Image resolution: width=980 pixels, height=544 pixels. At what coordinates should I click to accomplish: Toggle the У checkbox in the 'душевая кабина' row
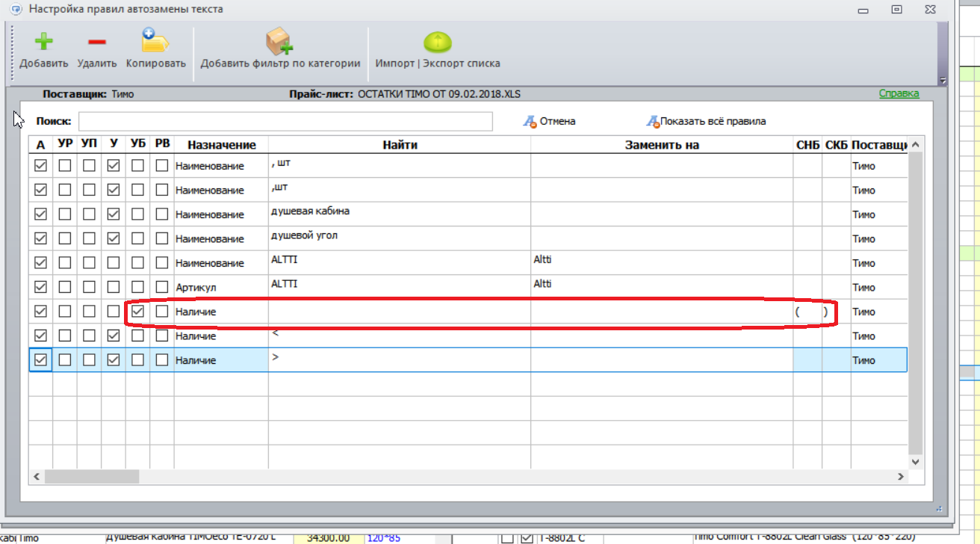[x=114, y=214]
